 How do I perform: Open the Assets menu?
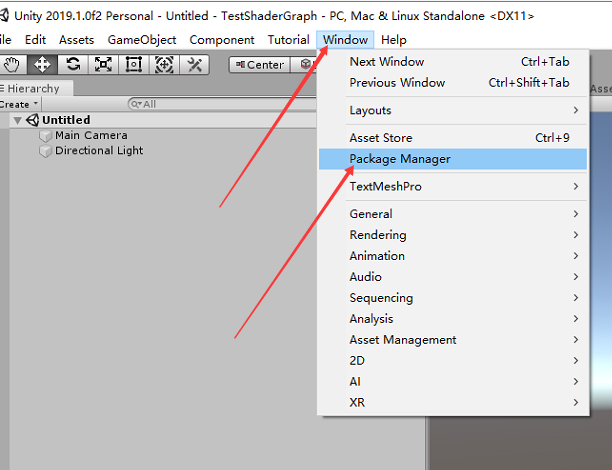click(76, 40)
